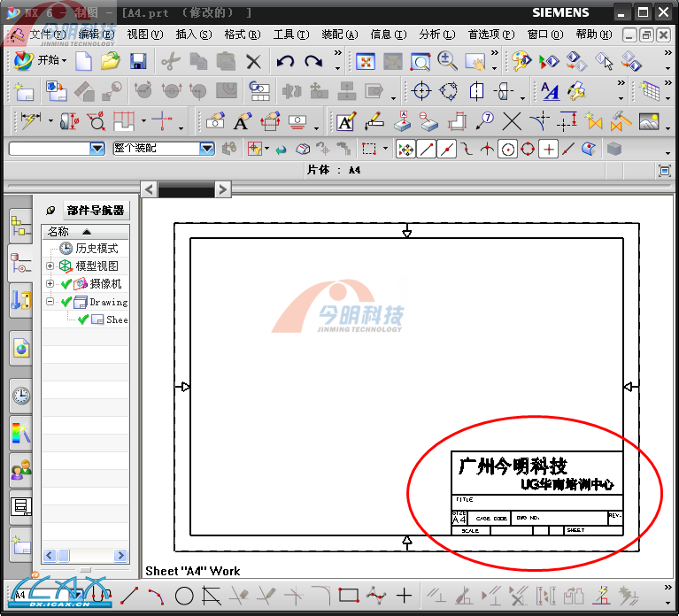Toggle Arc Center snap option
This screenshot has height=616, width=679.
pos(507,150)
